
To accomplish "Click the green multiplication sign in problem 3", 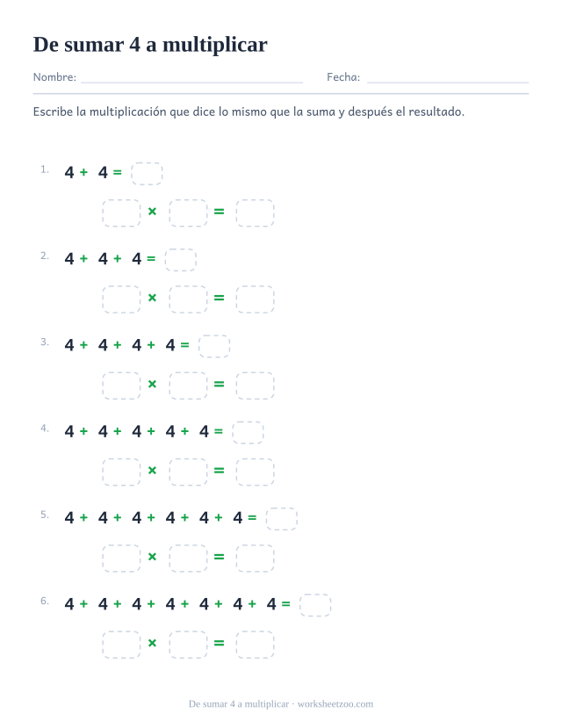I will point(152,384).
